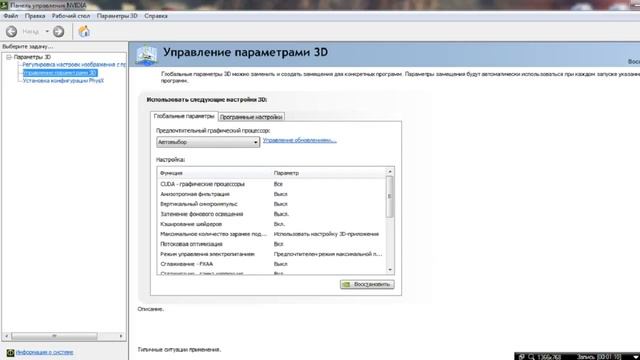
Task: Open the back-history dropdown arrow in toolbar
Action: tap(47, 31)
